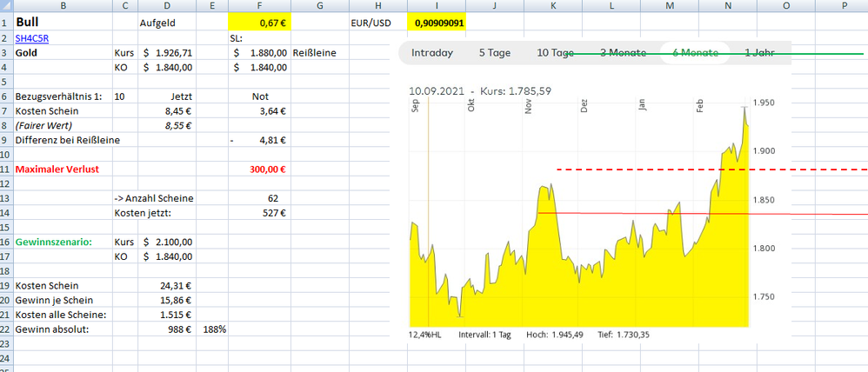Select the Maximaler Verlust value 300,00 €
868x372 pixels.
[260, 169]
